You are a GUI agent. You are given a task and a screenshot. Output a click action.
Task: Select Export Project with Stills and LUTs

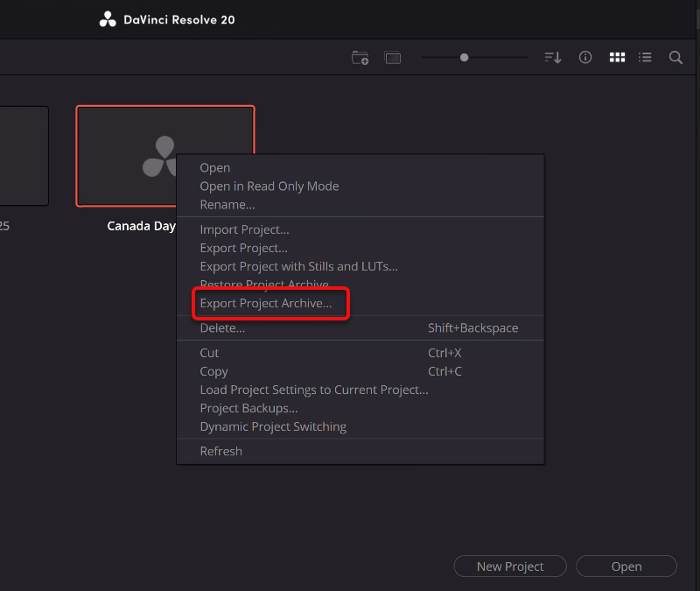coord(298,267)
